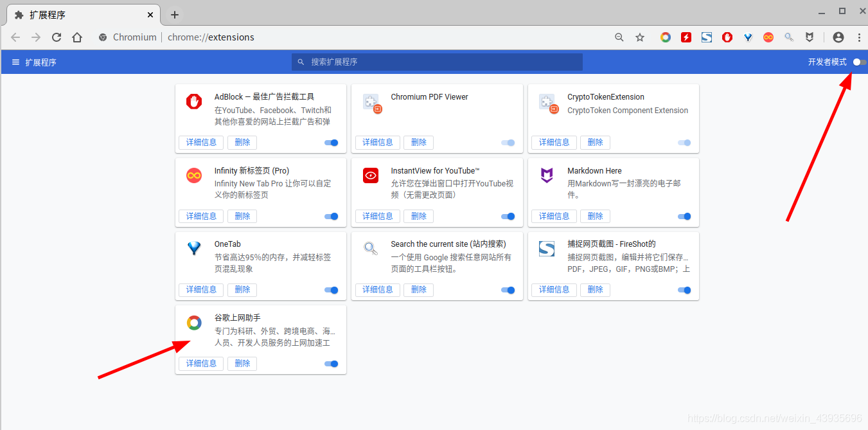Viewport: 868px width, 430px height.
Task: Remove AdBlock with 删除 button
Action: click(242, 143)
